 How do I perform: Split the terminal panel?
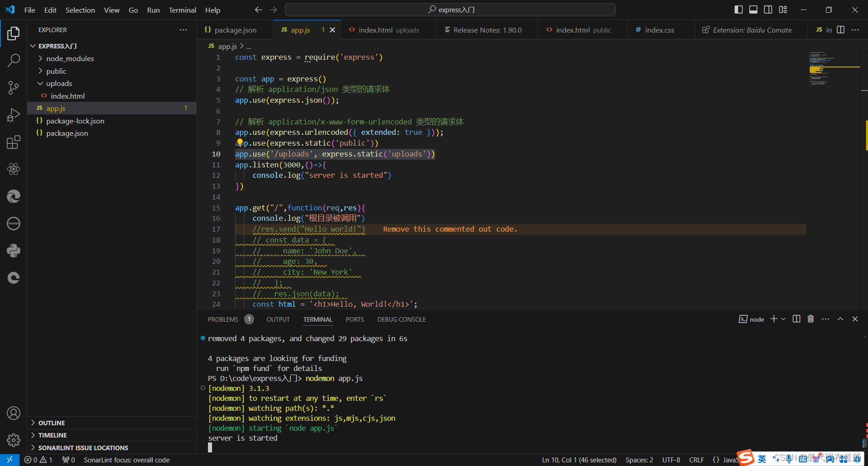[x=797, y=319]
